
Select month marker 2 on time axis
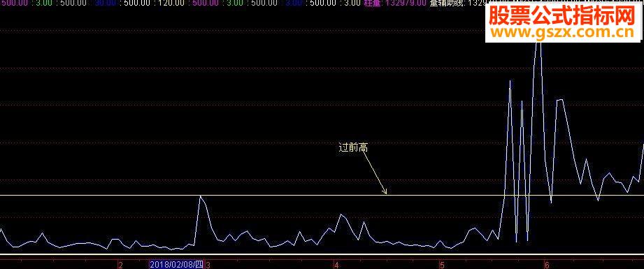tap(120, 265)
